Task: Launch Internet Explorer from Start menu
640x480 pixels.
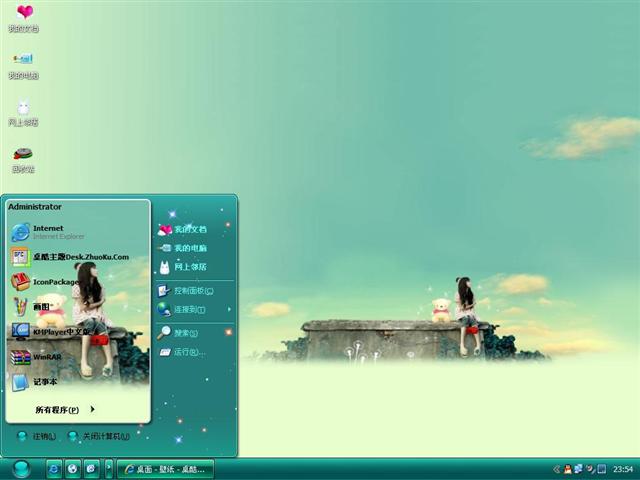Action: [48, 232]
